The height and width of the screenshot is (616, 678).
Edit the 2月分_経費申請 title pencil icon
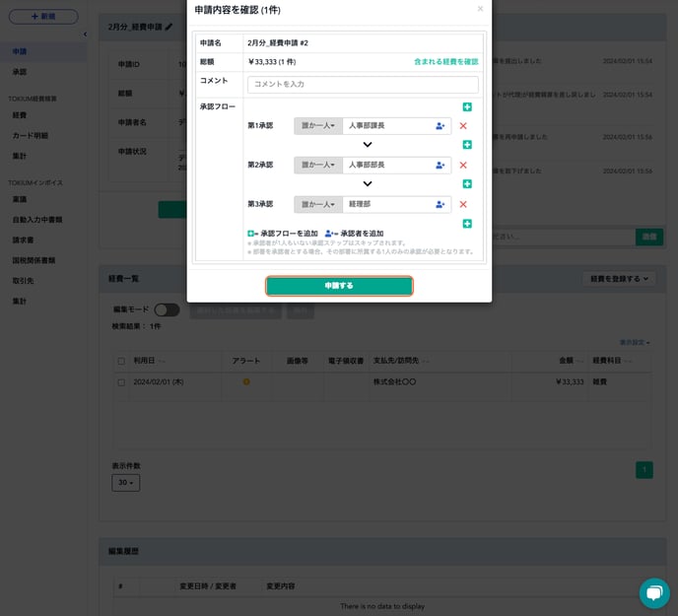pos(169,27)
